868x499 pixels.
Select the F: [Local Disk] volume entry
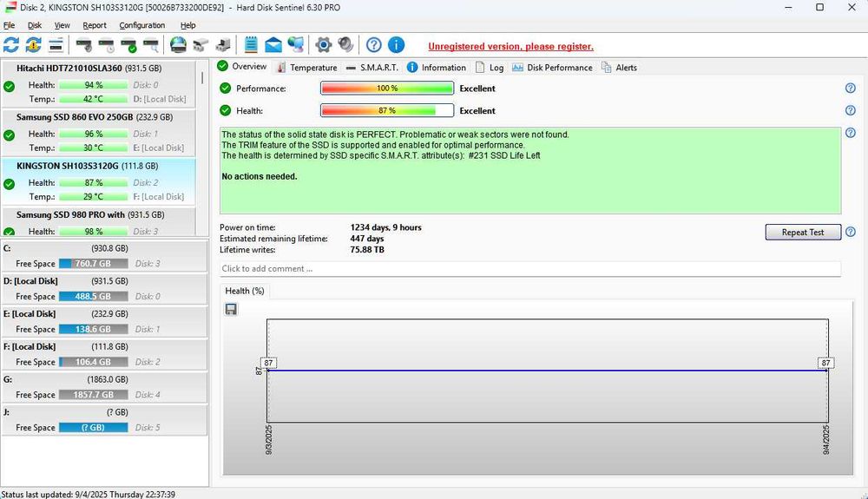[104, 353]
